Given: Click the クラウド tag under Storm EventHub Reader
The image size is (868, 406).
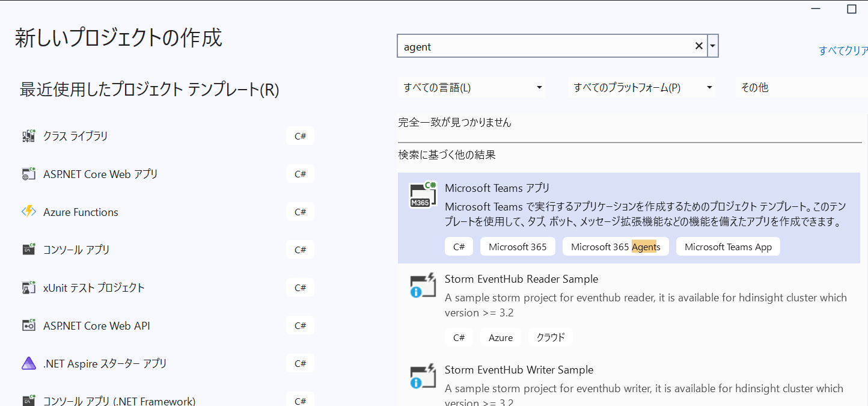Looking at the screenshot, I should tap(551, 337).
